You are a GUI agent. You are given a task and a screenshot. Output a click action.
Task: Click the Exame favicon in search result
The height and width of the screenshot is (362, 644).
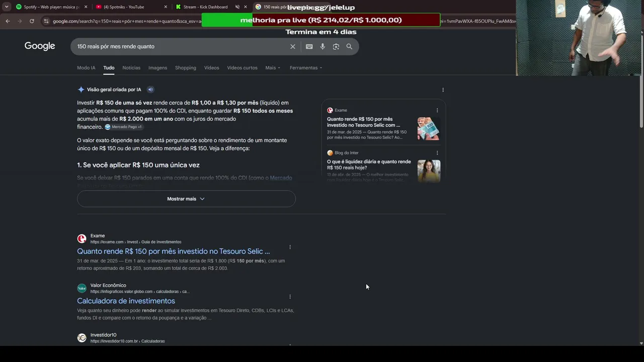click(x=82, y=239)
